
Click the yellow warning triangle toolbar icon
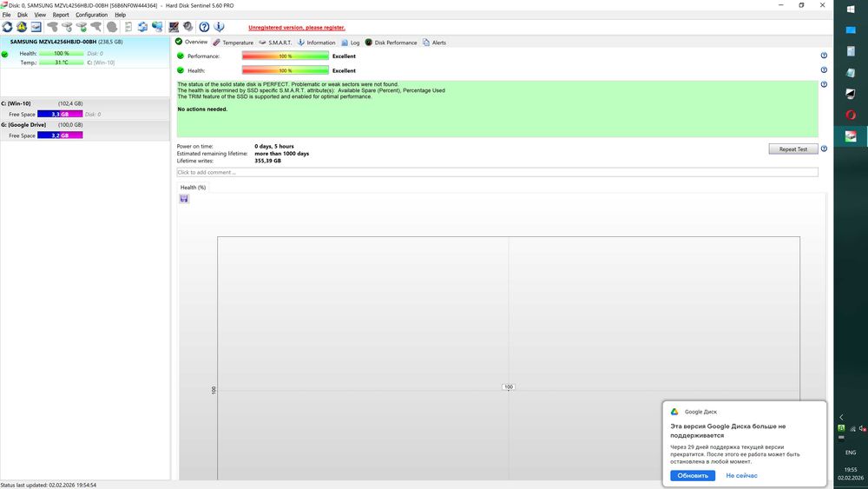click(x=22, y=27)
